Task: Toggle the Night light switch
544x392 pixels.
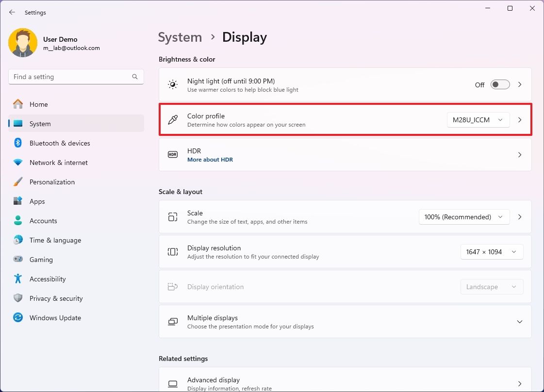Action: click(x=499, y=84)
